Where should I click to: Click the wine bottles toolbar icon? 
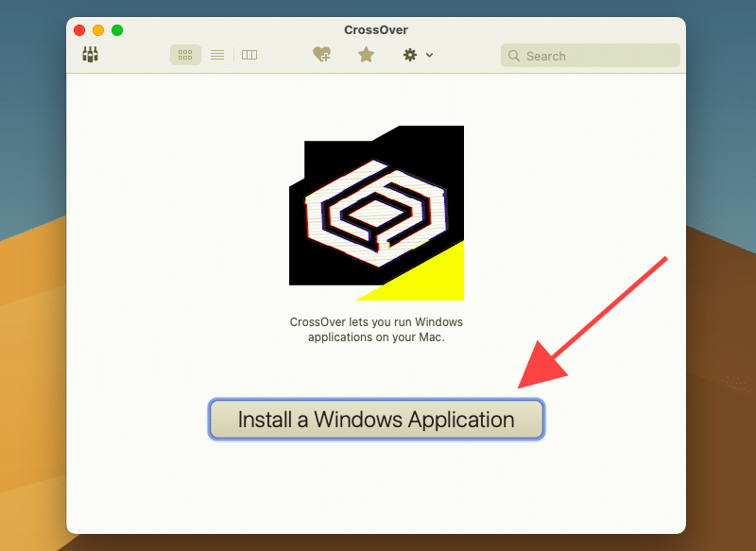(91, 54)
